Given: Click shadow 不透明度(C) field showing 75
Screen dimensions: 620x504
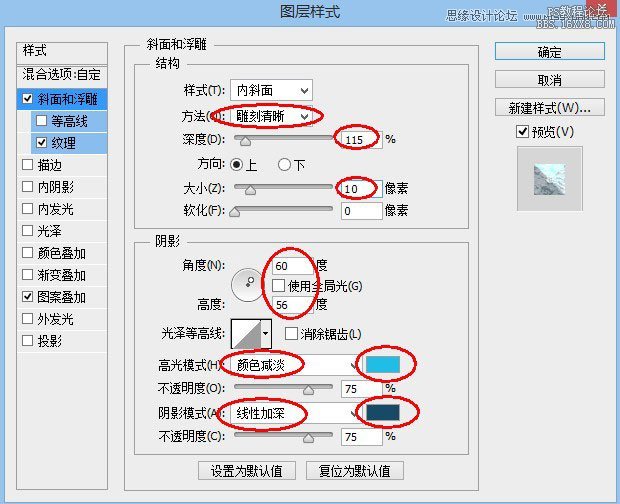Looking at the screenshot, I should point(362,437).
